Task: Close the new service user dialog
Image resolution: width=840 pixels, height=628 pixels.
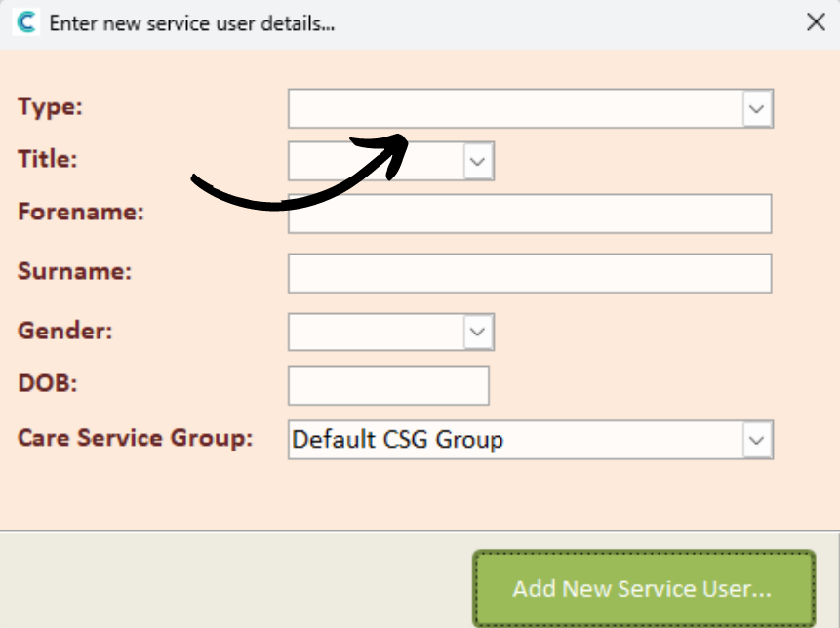Action: pos(816,22)
